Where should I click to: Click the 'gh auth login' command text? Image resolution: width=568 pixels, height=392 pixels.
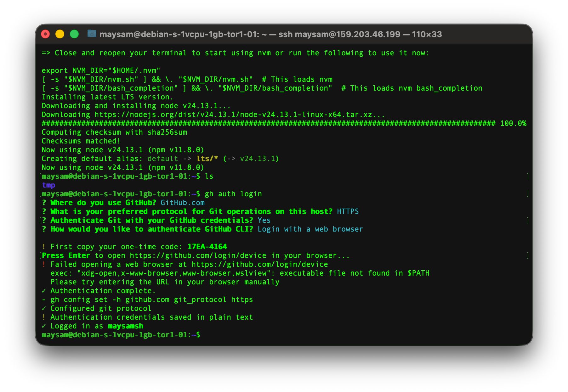[233, 194]
